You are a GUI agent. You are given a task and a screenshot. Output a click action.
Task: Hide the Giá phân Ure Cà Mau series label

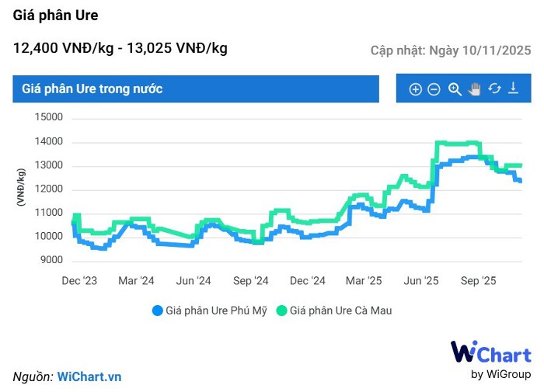pos(340,310)
